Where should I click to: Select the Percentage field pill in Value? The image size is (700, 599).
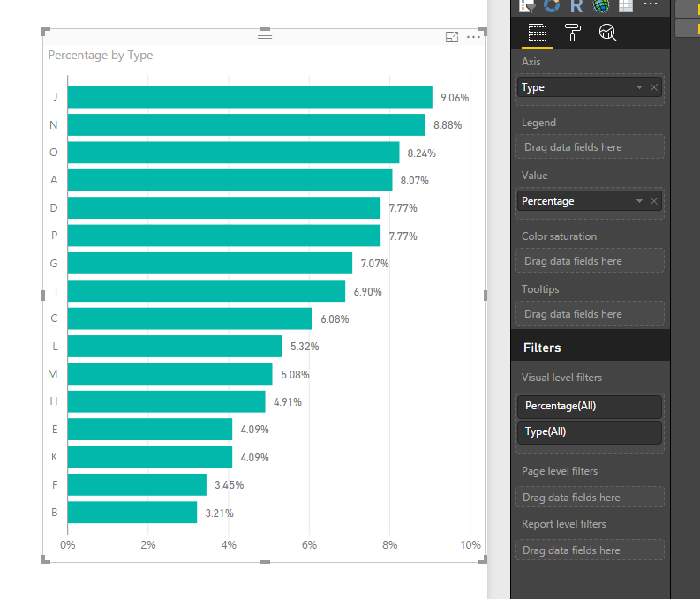pos(590,201)
